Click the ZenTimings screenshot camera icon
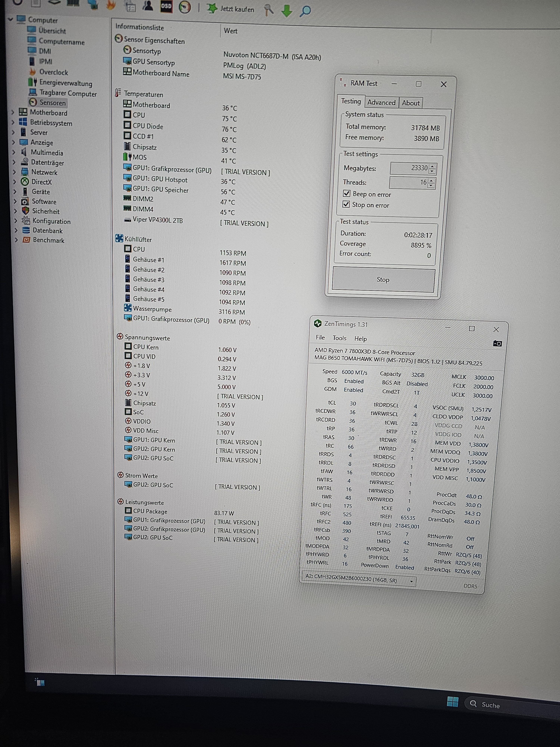 pos(497,343)
